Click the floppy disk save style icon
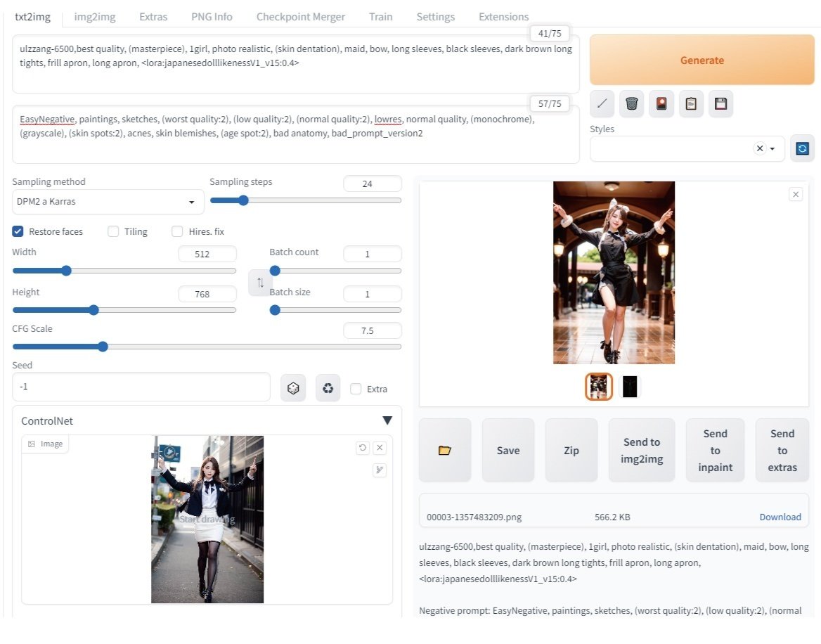This screenshot has height=644, width=821. pyautogui.click(x=721, y=103)
